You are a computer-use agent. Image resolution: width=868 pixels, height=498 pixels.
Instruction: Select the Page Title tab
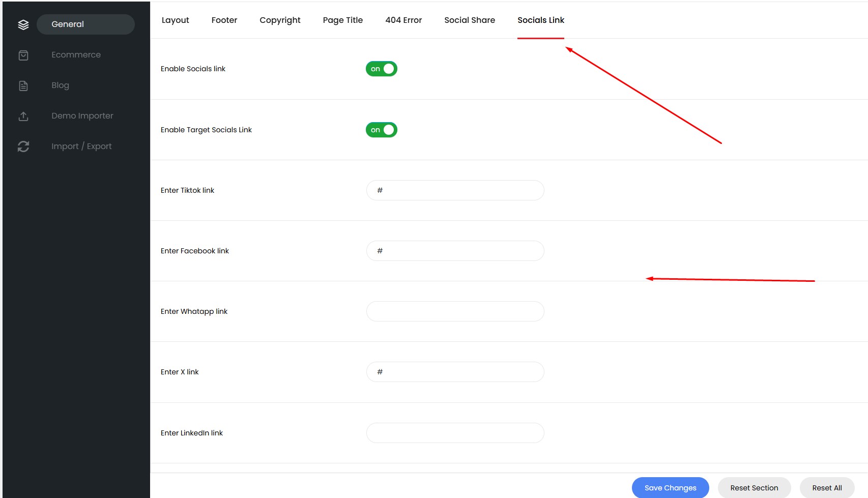click(342, 20)
